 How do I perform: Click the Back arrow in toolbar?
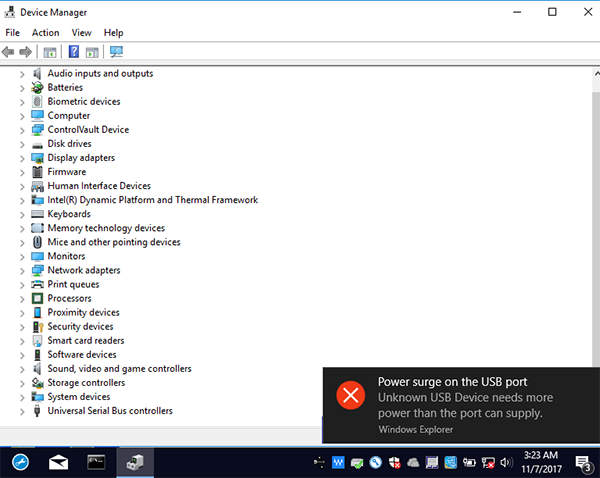click(x=9, y=52)
